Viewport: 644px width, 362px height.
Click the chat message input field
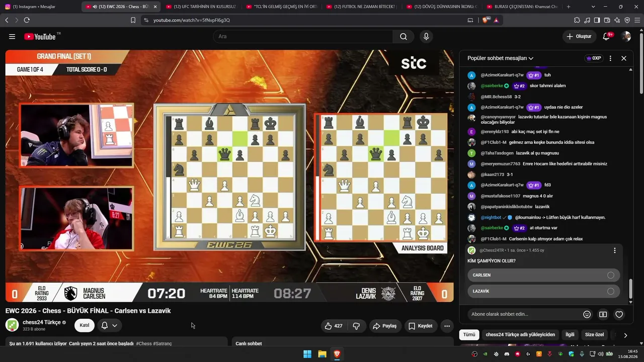tap(523, 314)
